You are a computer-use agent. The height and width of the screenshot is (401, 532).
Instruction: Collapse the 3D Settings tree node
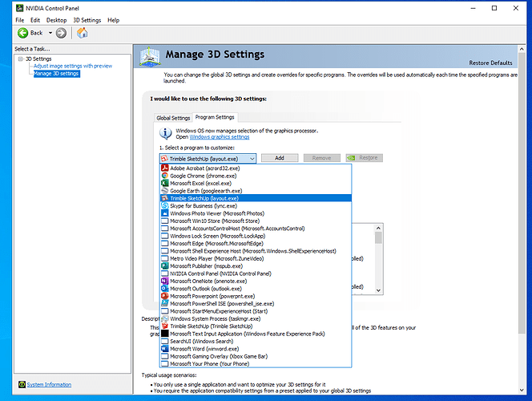pos(21,59)
